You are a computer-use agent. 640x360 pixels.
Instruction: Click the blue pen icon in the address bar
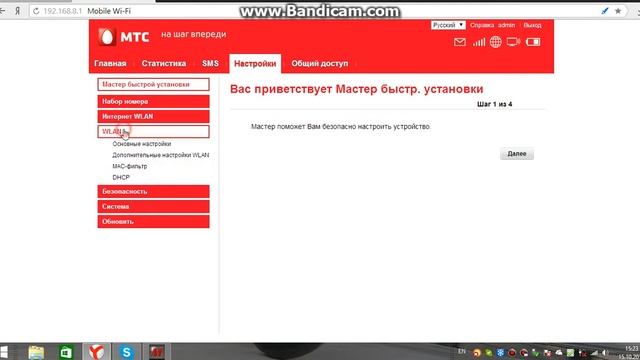[x=605, y=11]
